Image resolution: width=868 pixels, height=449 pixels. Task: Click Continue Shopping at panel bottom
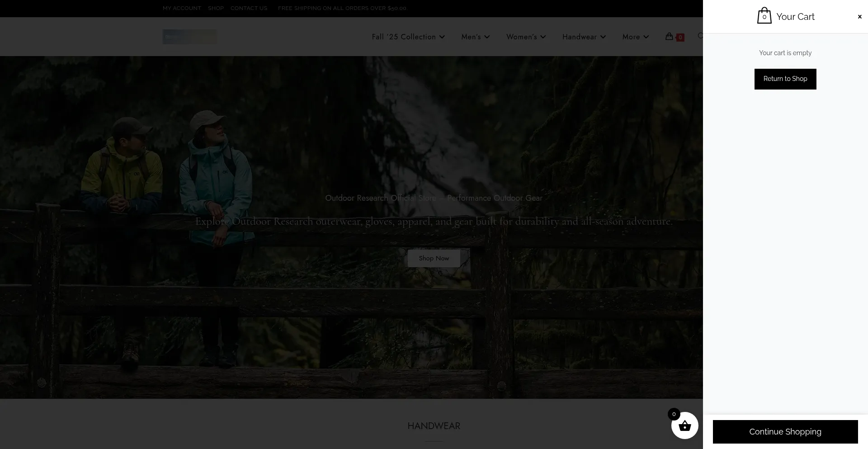coord(785,431)
